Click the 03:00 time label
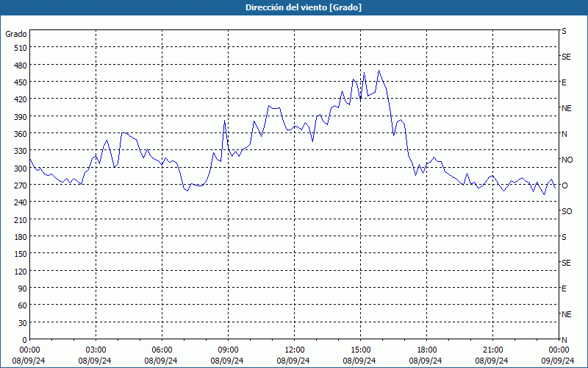Image resolution: width=588 pixels, height=368 pixels. tap(96, 350)
